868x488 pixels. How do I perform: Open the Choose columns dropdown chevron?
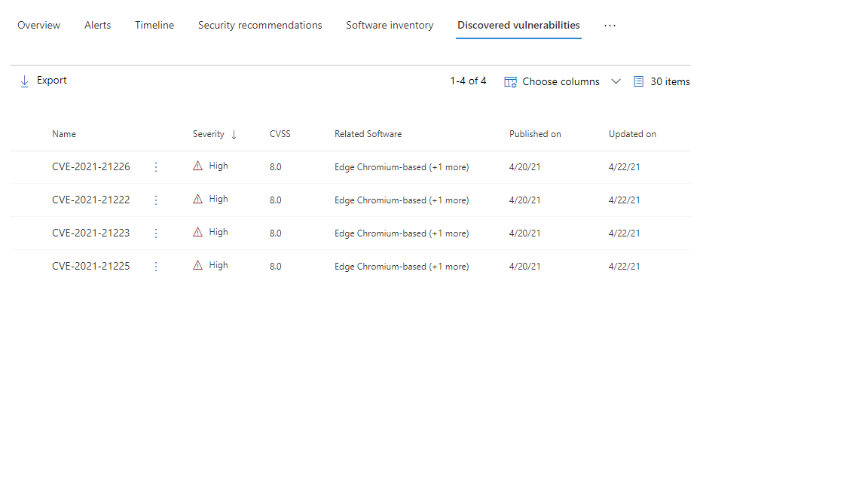tap(616, 81)
